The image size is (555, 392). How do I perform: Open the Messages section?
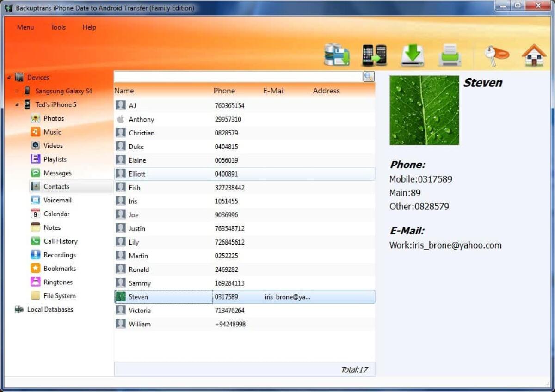tap(58, 173)
